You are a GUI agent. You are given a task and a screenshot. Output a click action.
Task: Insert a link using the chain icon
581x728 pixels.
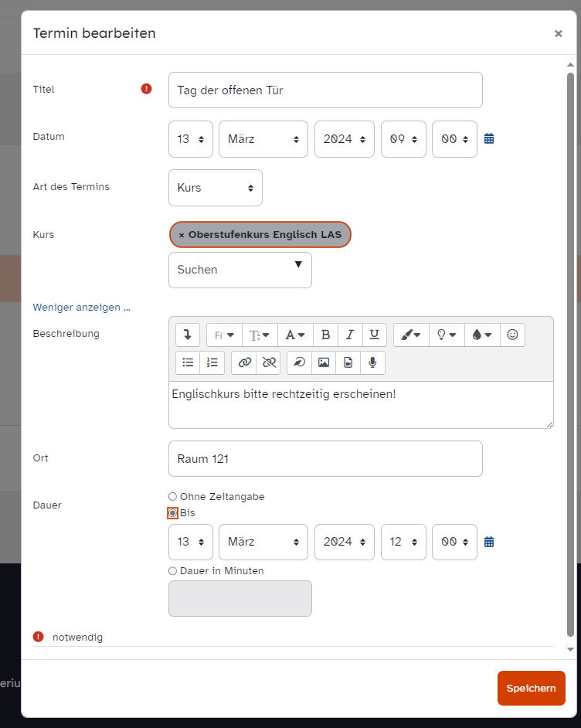click(244, 362)
